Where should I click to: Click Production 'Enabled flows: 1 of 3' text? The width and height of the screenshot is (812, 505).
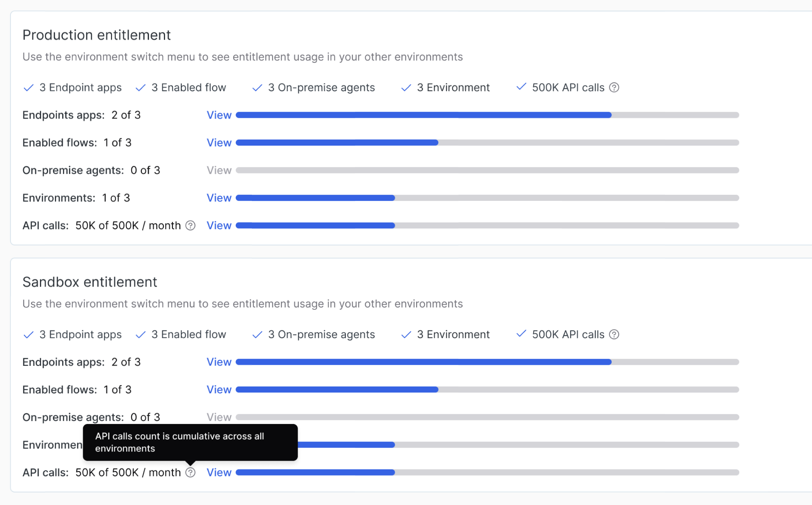click(77, 143)
